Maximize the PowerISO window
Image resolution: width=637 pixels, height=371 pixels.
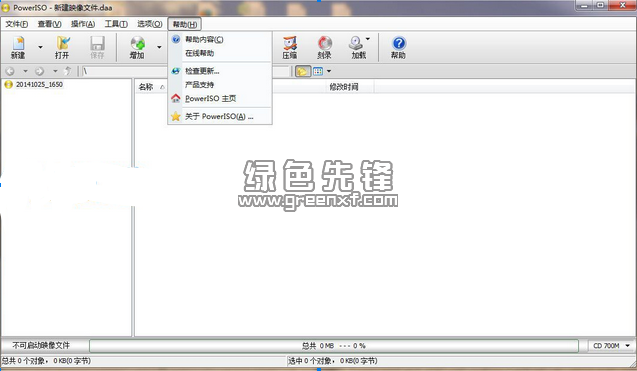tap(600, 5)
